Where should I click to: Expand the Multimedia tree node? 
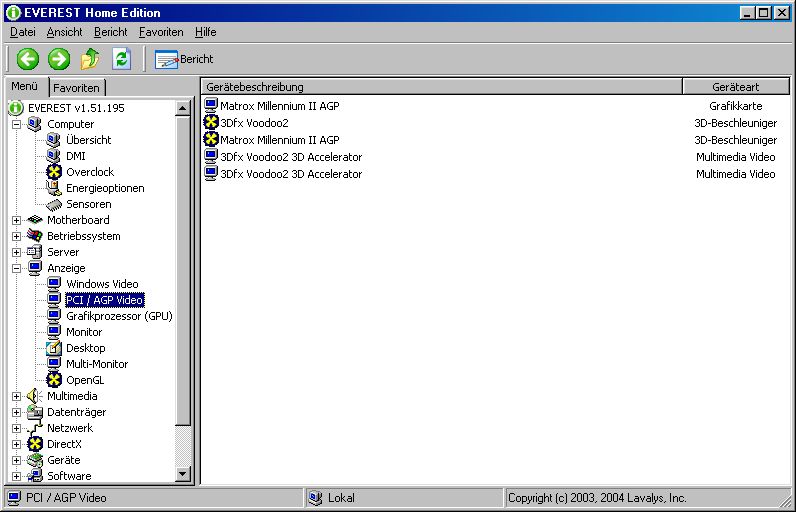[x=16, y=396]
